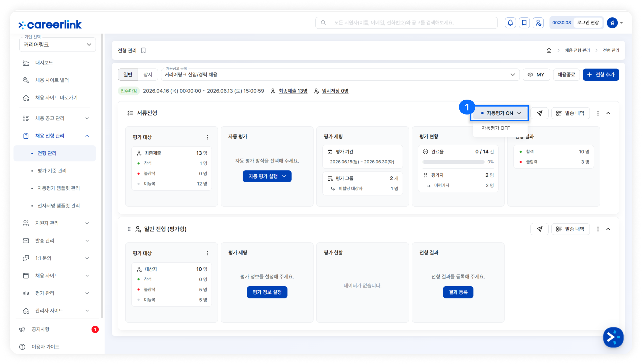Open the 기업 선택 company dropdown
The width and height of the screenshot is (642, 364).
(58, 45)
